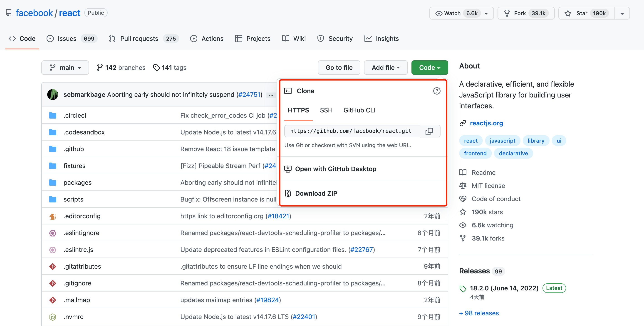Click sebmarkbage's avatar thumbnail
This screenshot has height=326, width=644.
(53, 95)
